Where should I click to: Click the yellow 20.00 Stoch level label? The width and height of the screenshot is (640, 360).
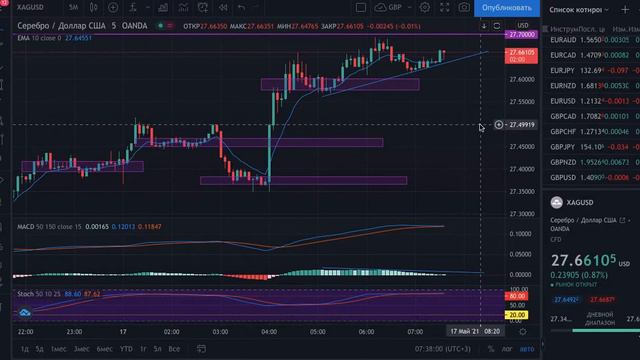[x=516, y=315]
